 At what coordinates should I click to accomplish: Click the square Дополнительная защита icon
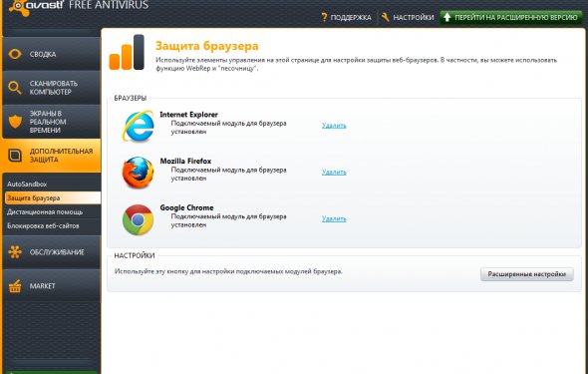15,156
